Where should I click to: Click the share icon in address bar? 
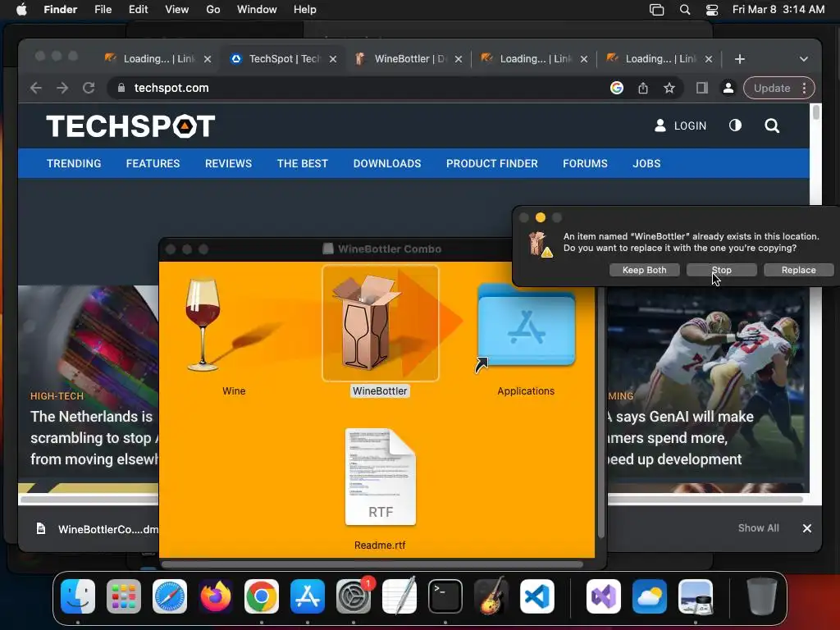[643, 88]
